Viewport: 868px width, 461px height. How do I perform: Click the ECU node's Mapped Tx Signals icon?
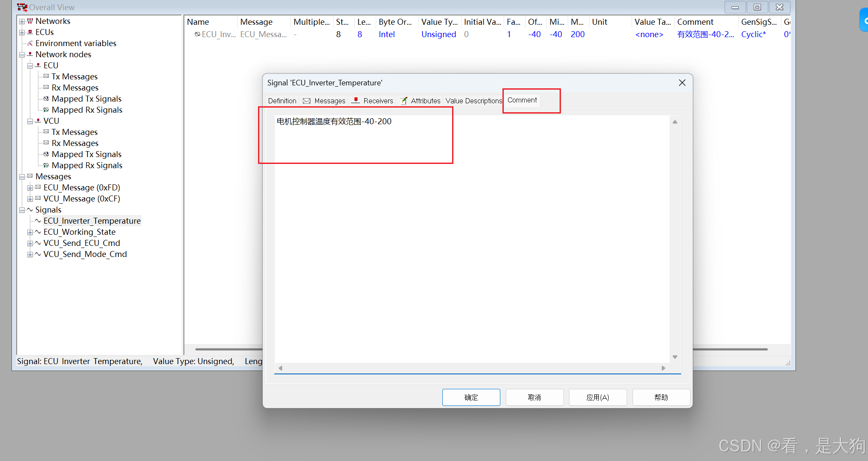point(46,99)
